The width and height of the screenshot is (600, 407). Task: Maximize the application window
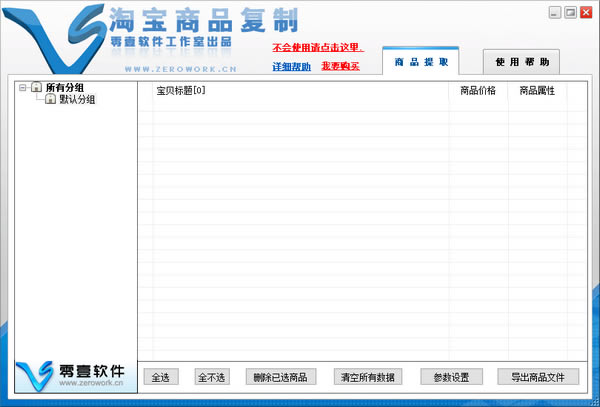coord(570,12)
